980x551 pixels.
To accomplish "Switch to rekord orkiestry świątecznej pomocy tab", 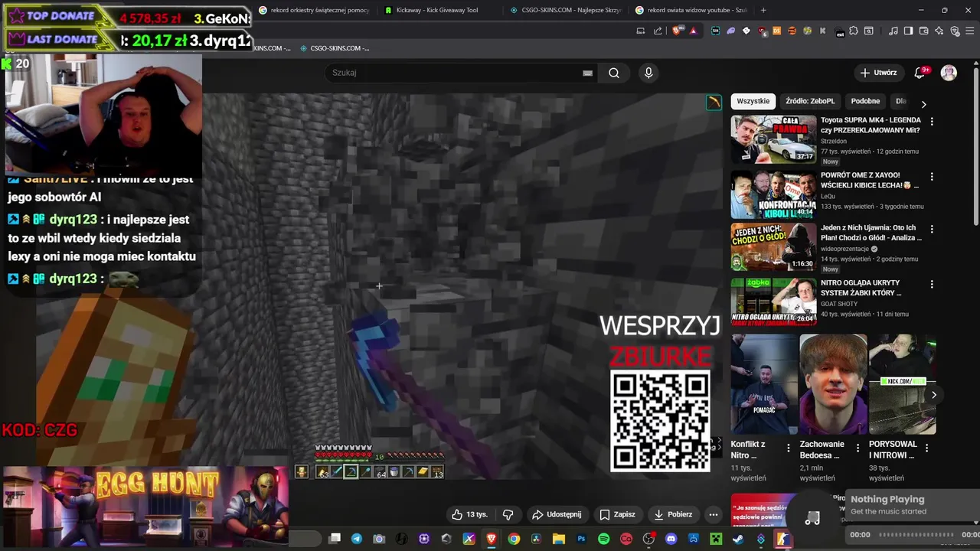I will point(314,10).
